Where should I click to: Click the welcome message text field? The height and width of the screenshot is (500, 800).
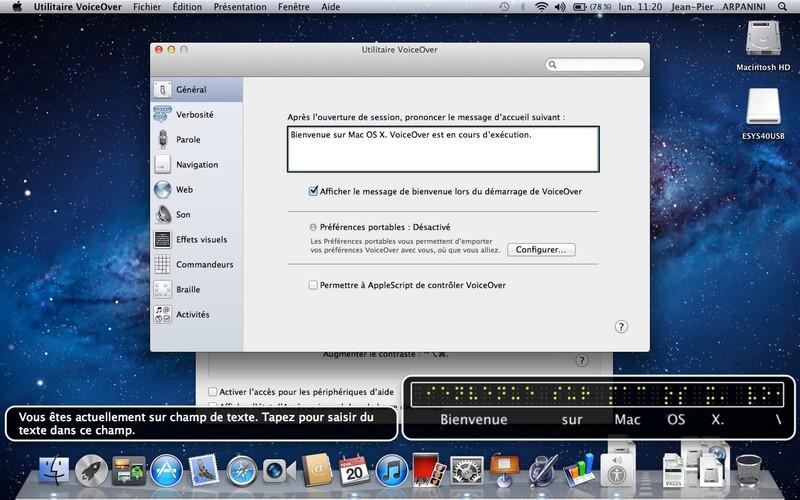pyautogui.click(x=443, y=149)
